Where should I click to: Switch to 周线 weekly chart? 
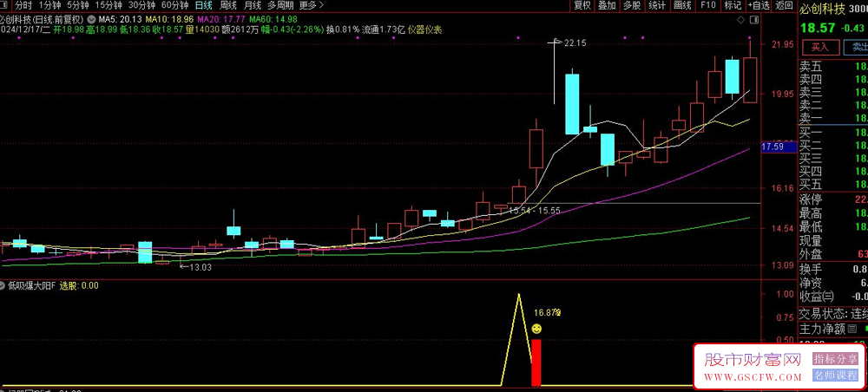(x=228, y=5)
